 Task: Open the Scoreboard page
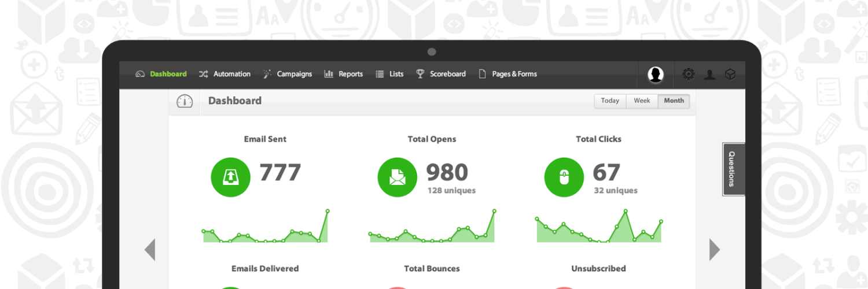[441, 74]
